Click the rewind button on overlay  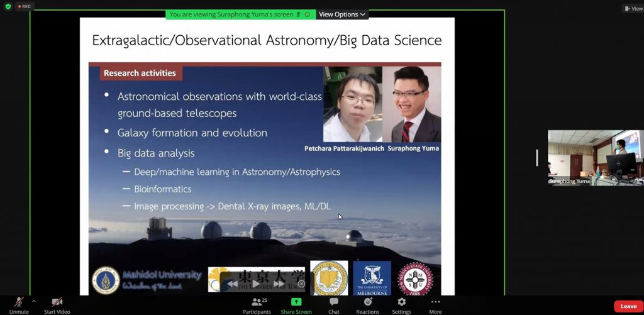click(x=232, y=284)
